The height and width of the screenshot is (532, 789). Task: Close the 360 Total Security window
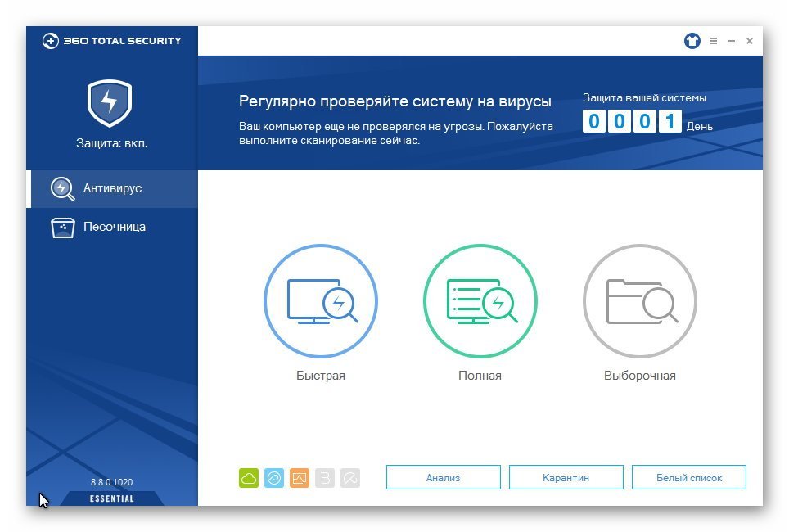(750, 41)
